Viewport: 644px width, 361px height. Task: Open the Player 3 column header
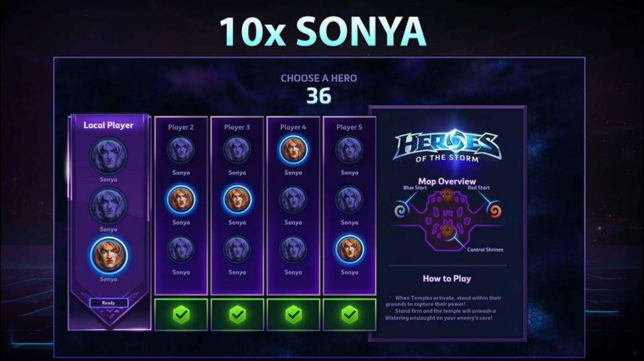tap(237, 127)
